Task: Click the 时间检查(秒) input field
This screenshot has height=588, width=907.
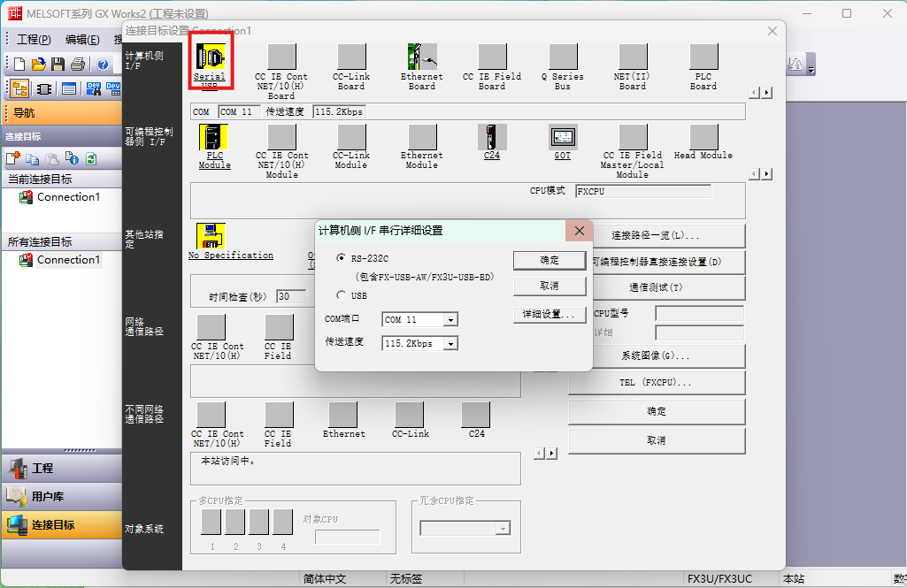Action: click(291, 296)
